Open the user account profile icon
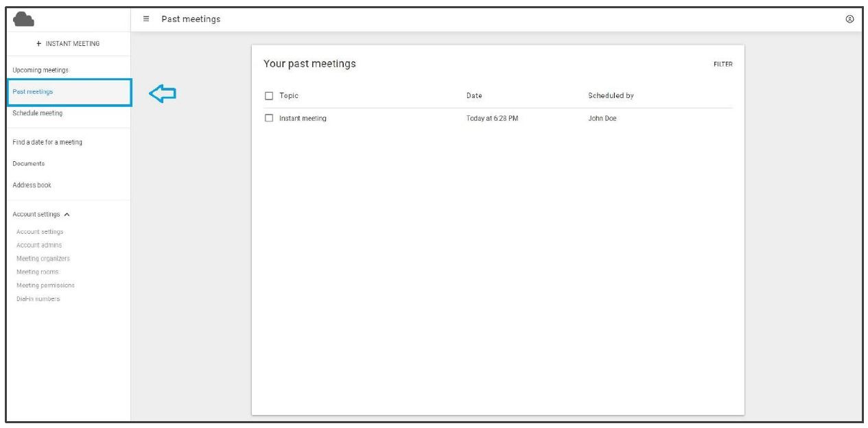 coord(849,19)
